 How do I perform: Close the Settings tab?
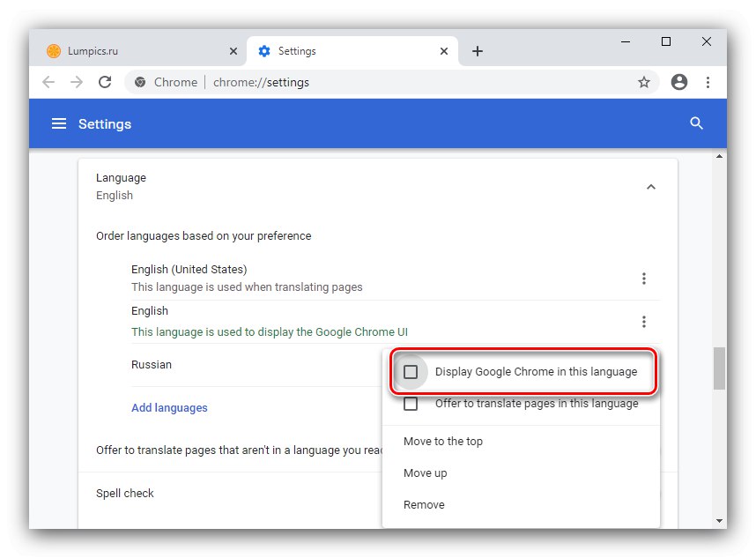[444, 51]
